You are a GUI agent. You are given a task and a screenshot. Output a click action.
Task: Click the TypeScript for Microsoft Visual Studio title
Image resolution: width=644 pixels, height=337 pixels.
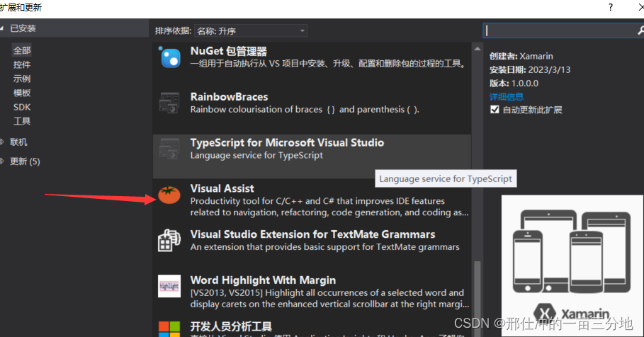[x=287, y=143]
